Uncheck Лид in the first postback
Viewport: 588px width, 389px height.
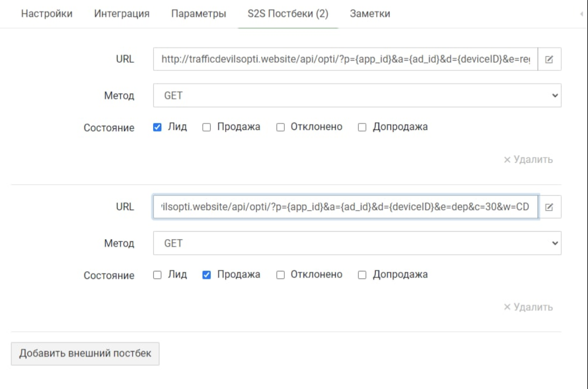click(157, 127)
